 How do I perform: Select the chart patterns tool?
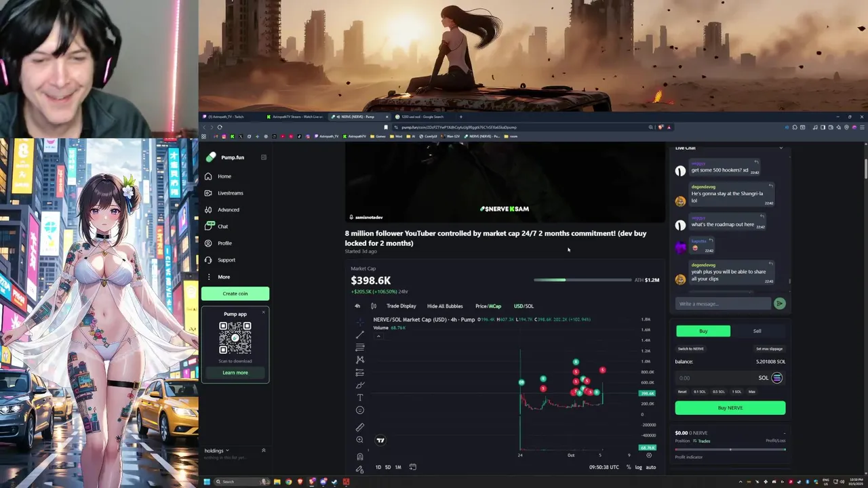pyautogui.click(x=360, y=359)
